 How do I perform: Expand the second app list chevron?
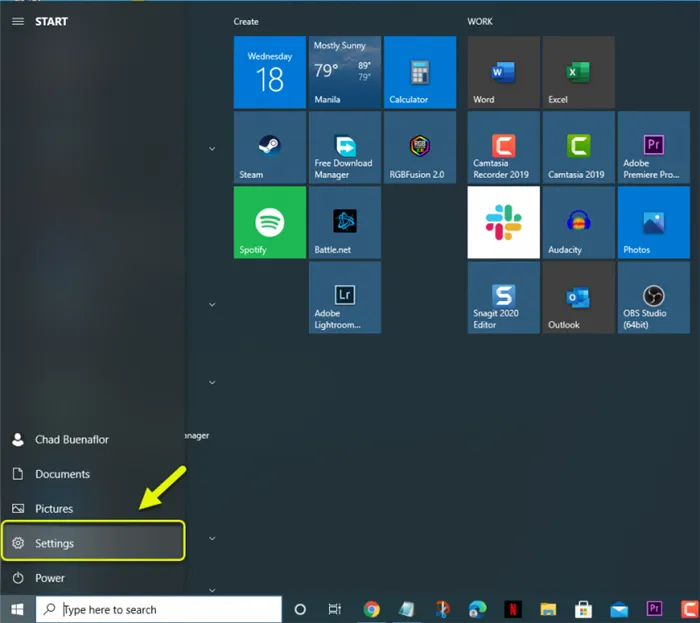[x=212, y=304]
